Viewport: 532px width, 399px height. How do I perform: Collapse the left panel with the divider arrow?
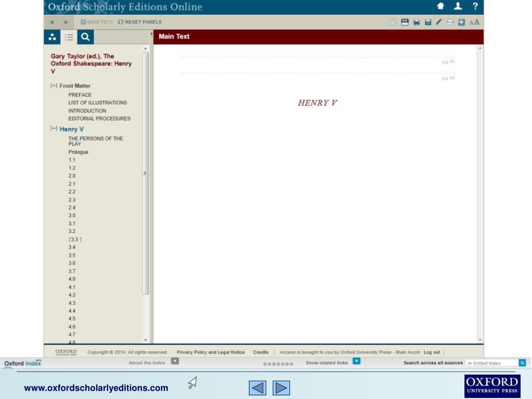pos(151,34)
